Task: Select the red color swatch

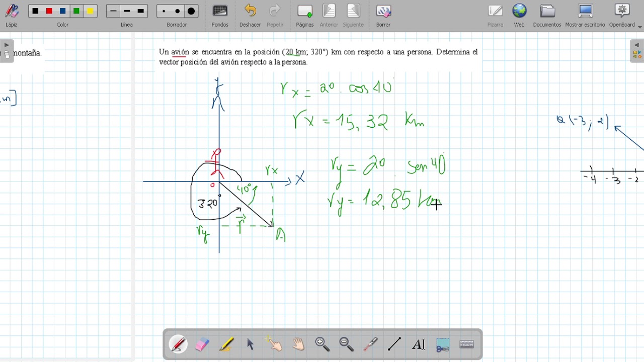Action: [x=49, y=11]
